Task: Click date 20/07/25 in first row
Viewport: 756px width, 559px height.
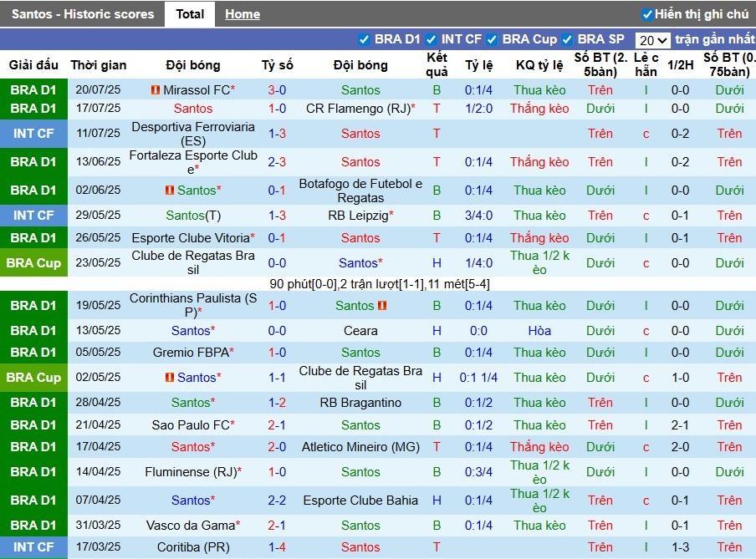Action: pyautogui.click(x=99, y=90)
